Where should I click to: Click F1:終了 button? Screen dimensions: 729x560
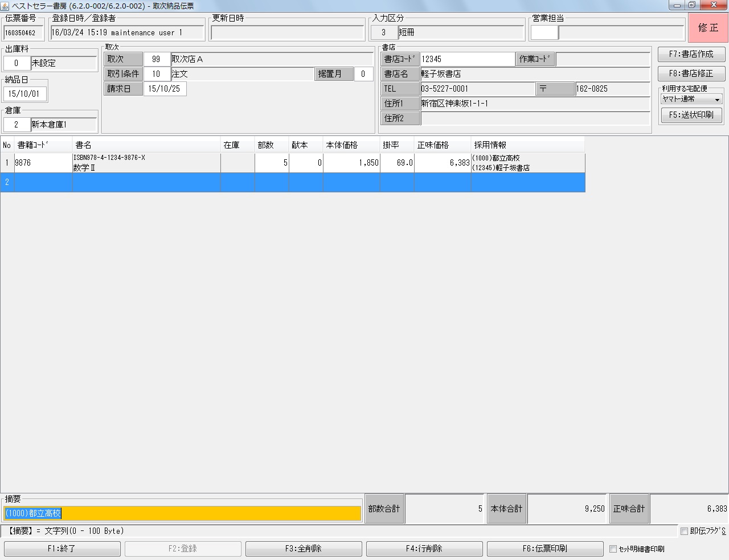(62, 549)
